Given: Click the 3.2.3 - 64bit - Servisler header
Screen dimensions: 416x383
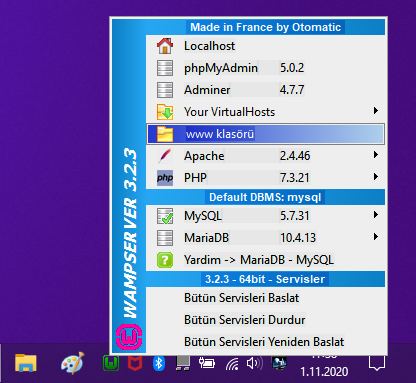Looking at the screenshot, I should 265,279.
